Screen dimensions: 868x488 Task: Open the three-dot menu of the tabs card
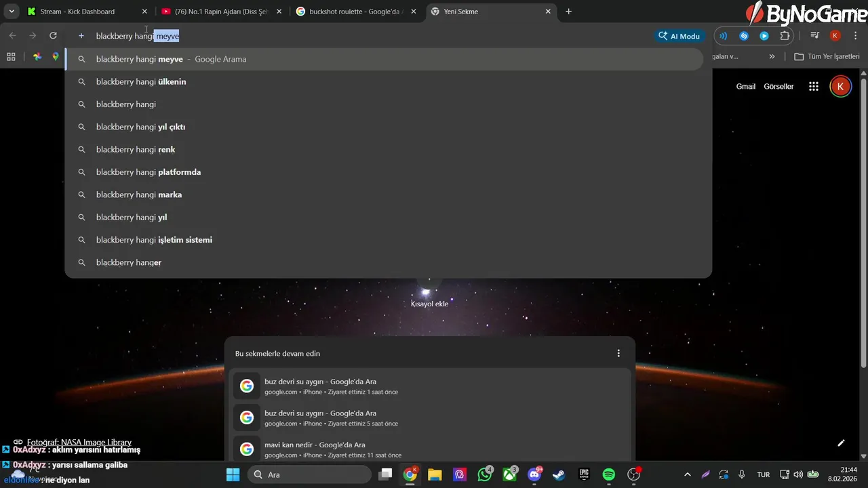pos(618,353)
